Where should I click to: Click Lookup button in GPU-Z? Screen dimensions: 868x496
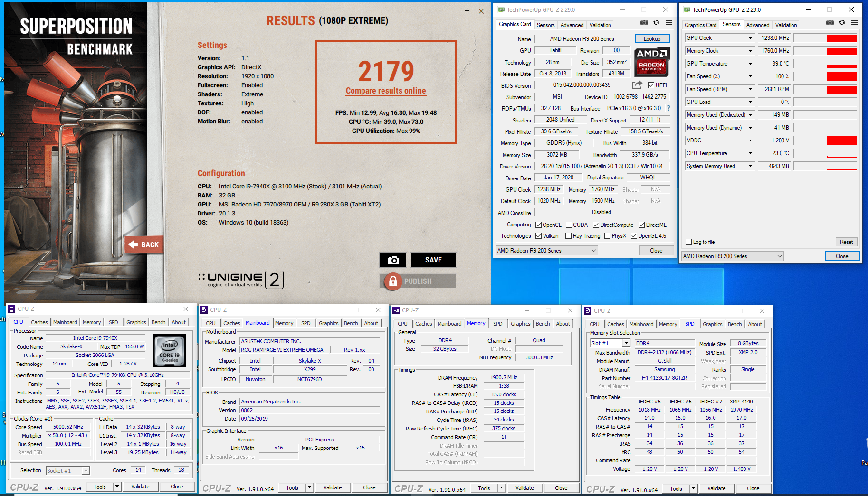click(652, 39)
